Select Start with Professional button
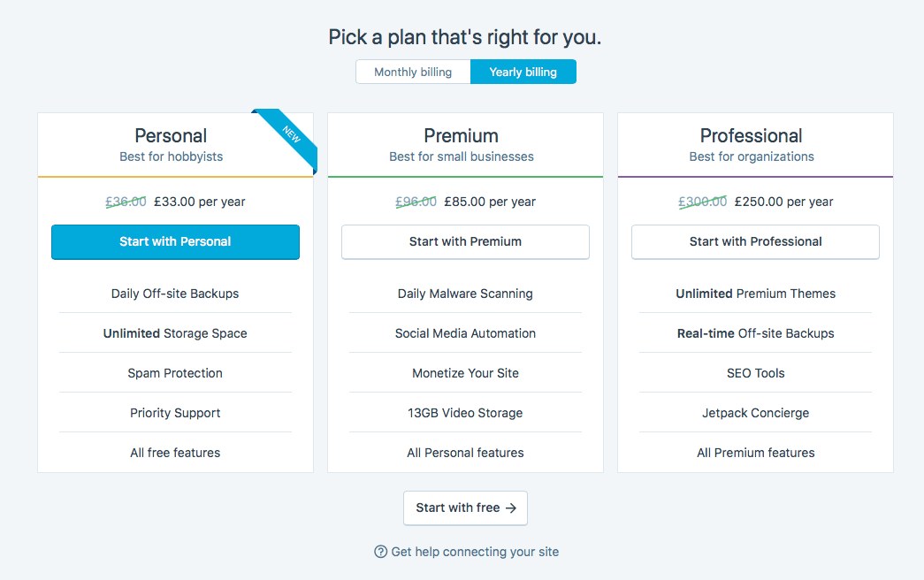The width and height of the screenshot is (924, 580). (x=755, y=241)
